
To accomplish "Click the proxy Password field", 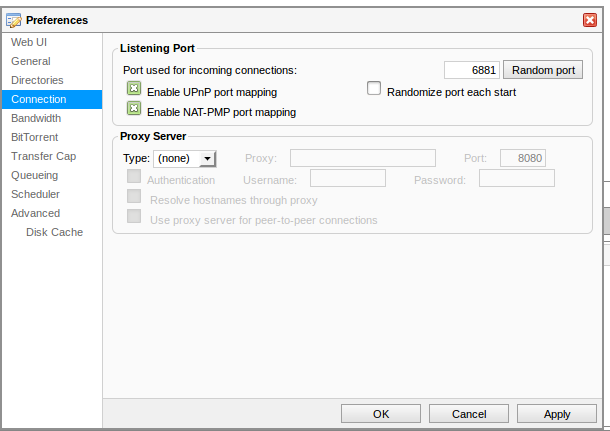I will click(x=517, y=178).
